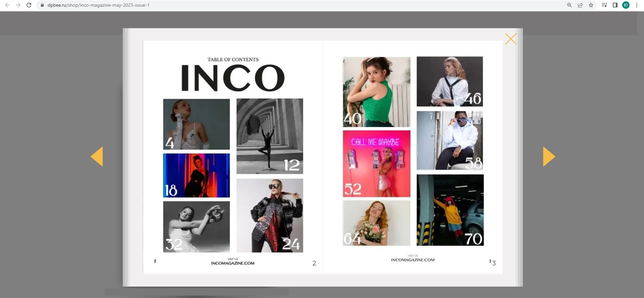Open the browser zoom magnifier icon
The height and width of the screenshot is (298, 644).
(x=570, y=5)
